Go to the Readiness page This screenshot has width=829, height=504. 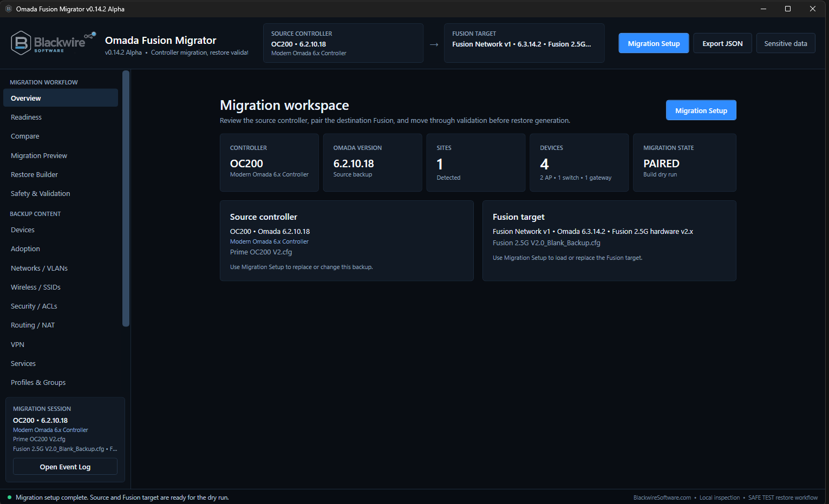point(61,117)
